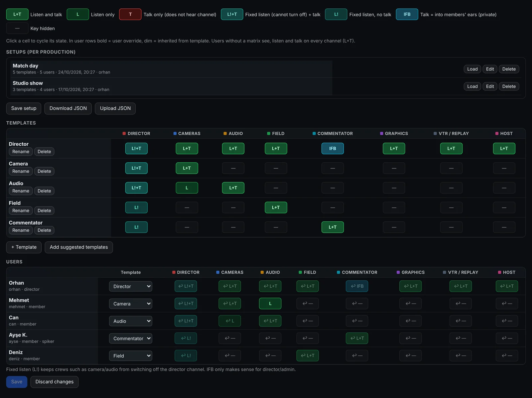Screen dimensions: 532x398
Task: Save the matrix changes
Action: (x=17, y=382)
